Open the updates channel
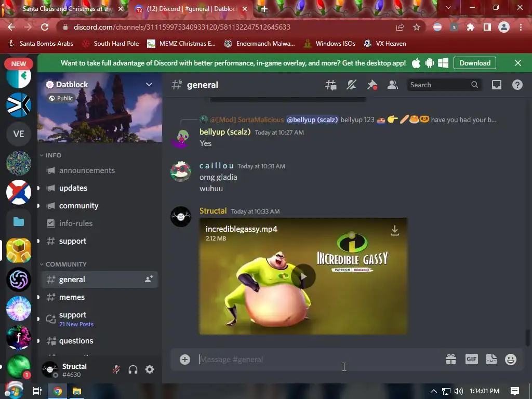The image size is (532, 399). (100, 188)
